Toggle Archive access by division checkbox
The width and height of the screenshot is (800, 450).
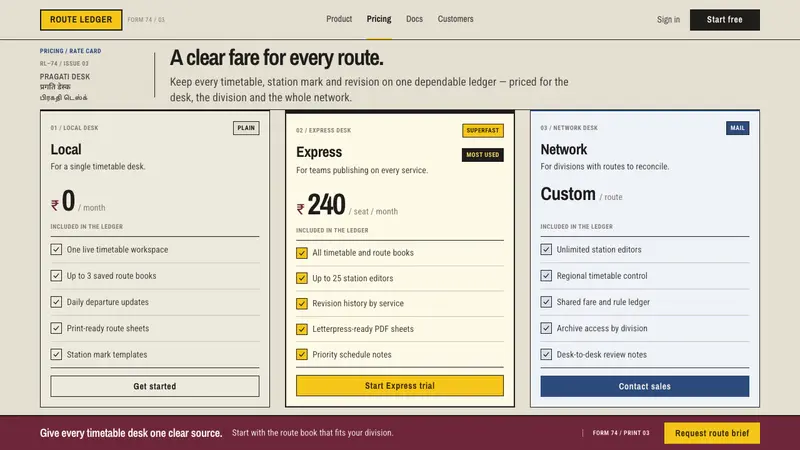tap(546, 328)
